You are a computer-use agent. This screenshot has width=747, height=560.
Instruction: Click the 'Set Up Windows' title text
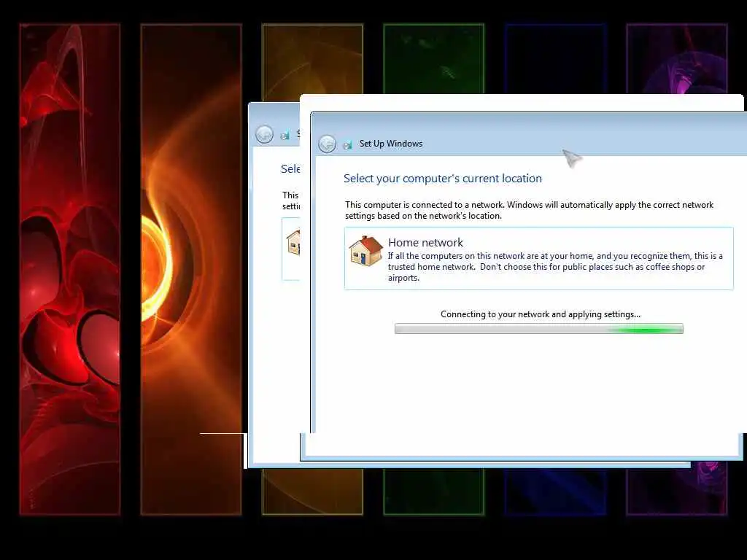(x=391, y=144)
